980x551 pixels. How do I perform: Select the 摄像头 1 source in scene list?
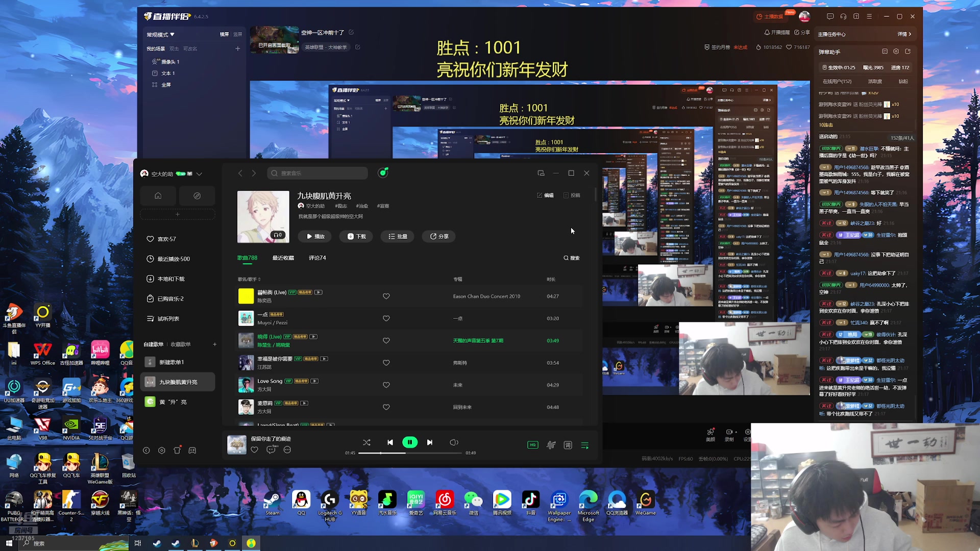166,62
